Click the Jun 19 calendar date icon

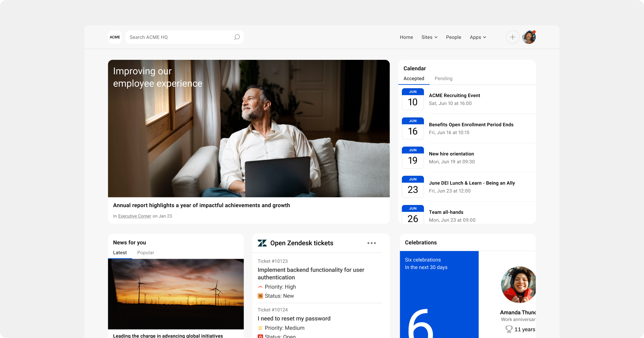coord(413,157)
